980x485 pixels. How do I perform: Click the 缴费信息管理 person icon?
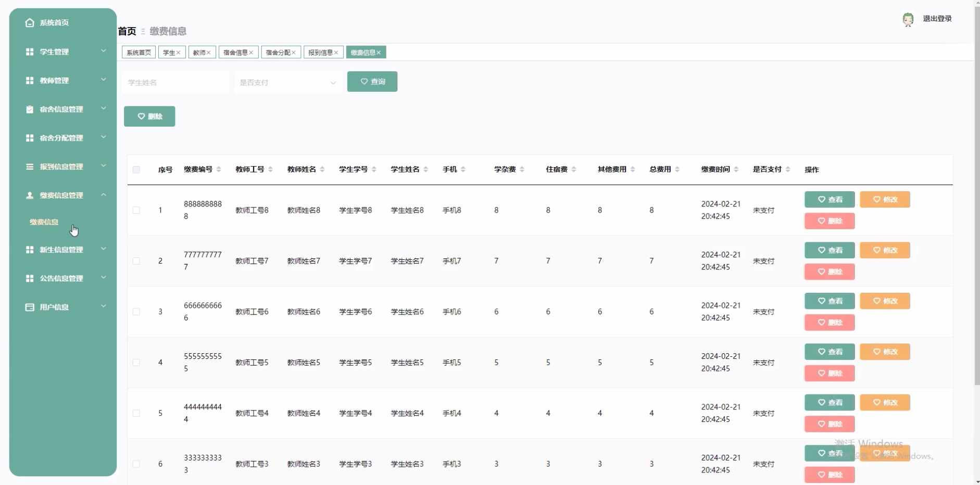30,195
